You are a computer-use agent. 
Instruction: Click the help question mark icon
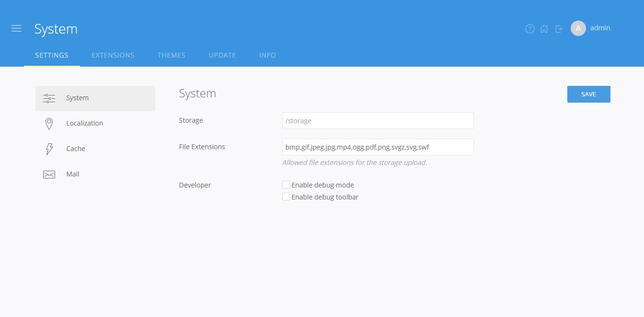tap(529, 29)
